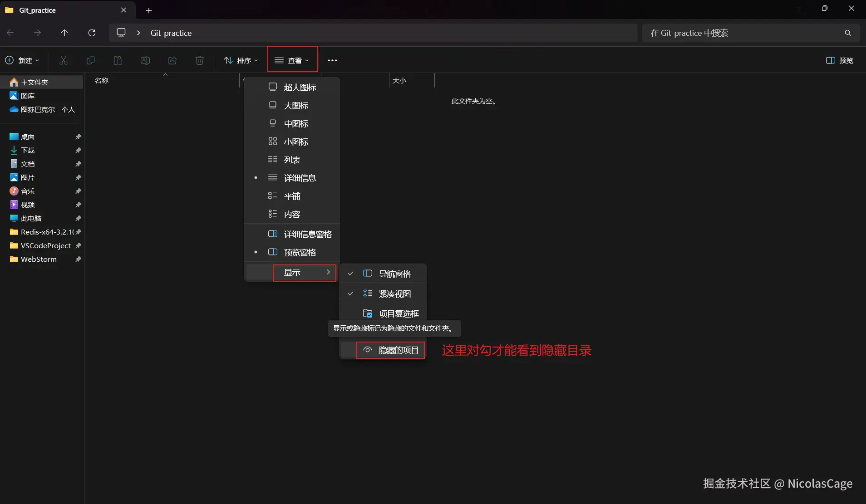Toggle the 预览 preview pane button

(840, 60)
